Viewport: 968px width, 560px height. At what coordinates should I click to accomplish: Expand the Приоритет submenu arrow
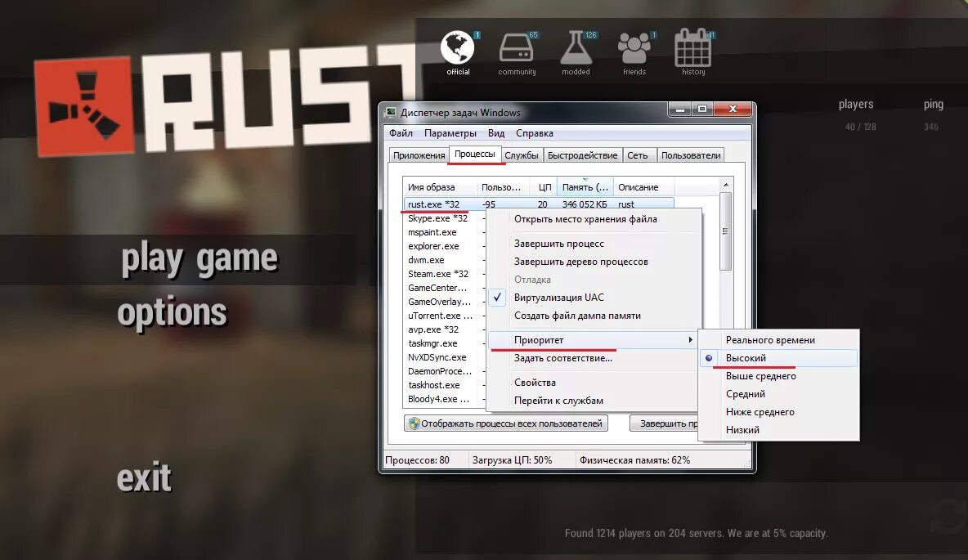690,339
